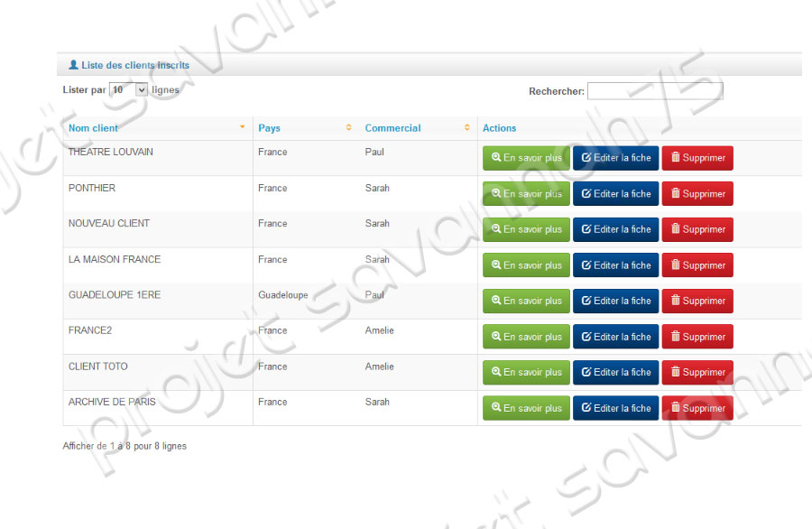Click trash icon in FRANCE2 row
Screen dimensions: 812x529
pos(676,337)
